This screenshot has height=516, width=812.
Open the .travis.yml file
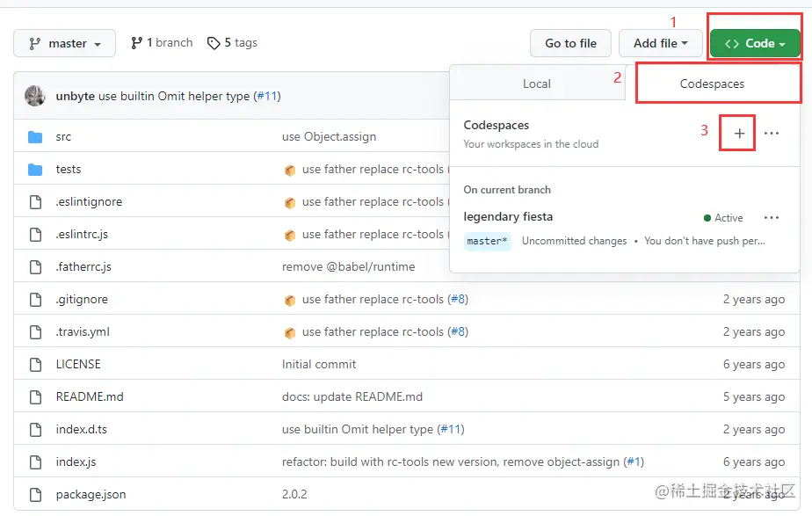point(83,332)
